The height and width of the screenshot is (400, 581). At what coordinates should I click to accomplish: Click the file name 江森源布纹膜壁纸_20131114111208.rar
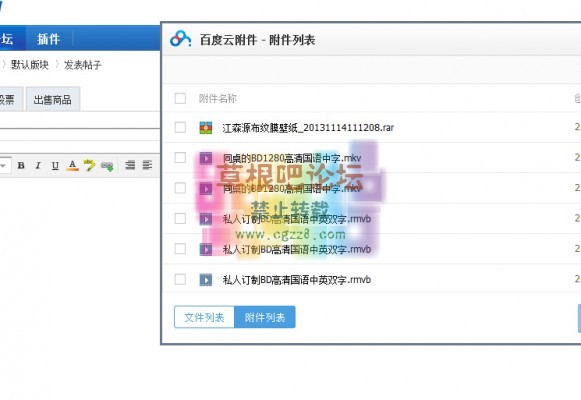point(308,128)
